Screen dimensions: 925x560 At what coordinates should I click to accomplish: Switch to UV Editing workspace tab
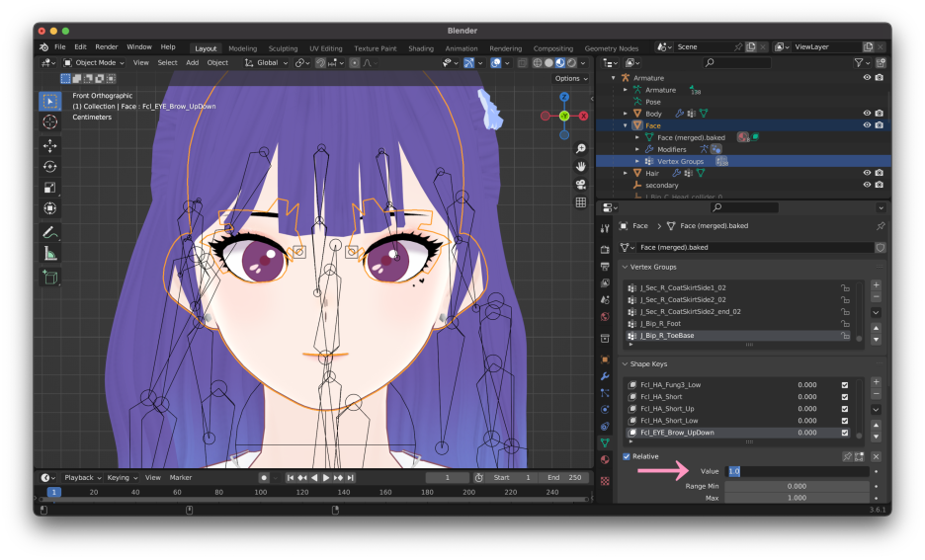click(x=326, y=48)
